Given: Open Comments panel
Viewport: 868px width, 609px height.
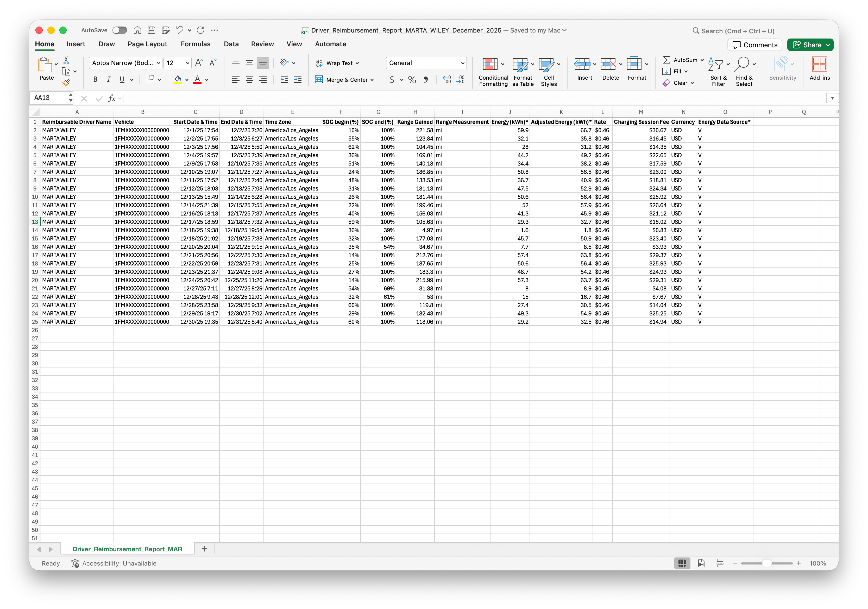Looking at the screenshot, I should click(754, 45).
